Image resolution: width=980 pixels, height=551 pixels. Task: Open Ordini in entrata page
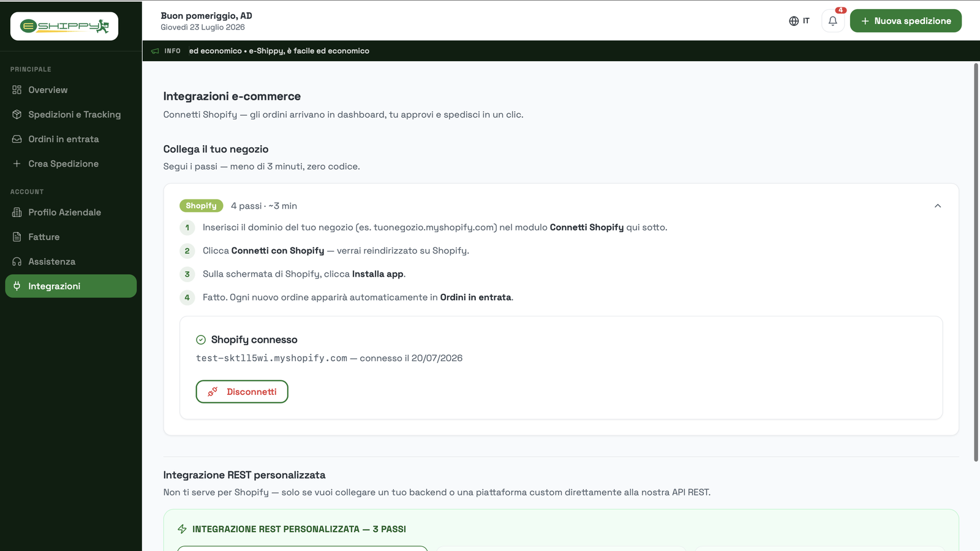point(71,139)
